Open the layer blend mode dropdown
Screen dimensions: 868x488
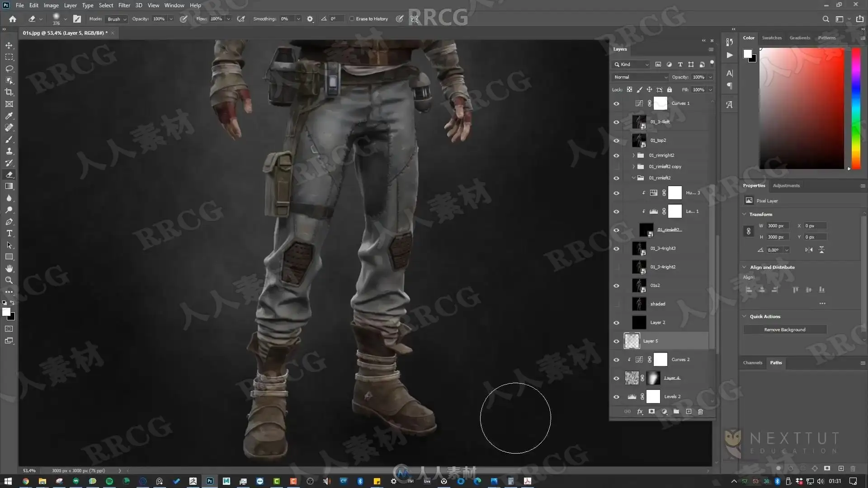click(640, 77)
